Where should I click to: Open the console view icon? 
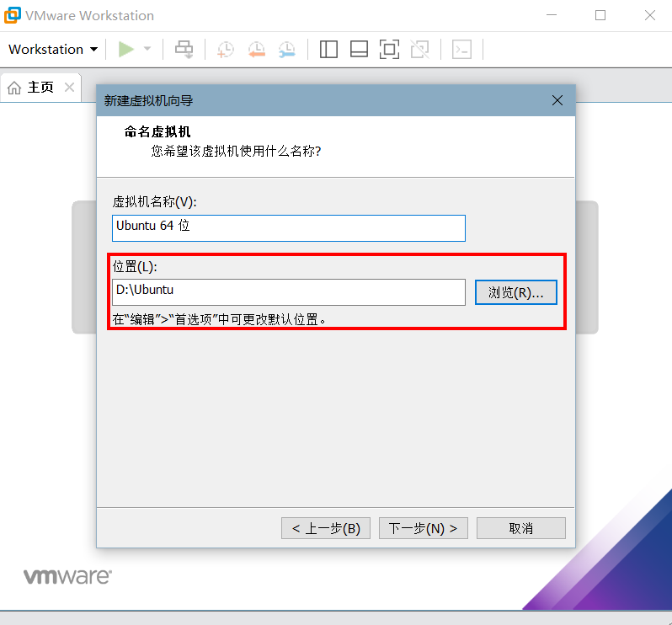click(461, 49)
